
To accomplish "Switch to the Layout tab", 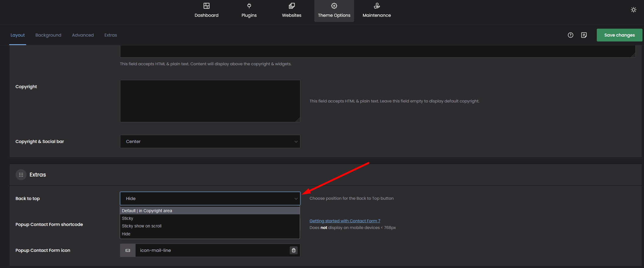I will coord(18,35).
